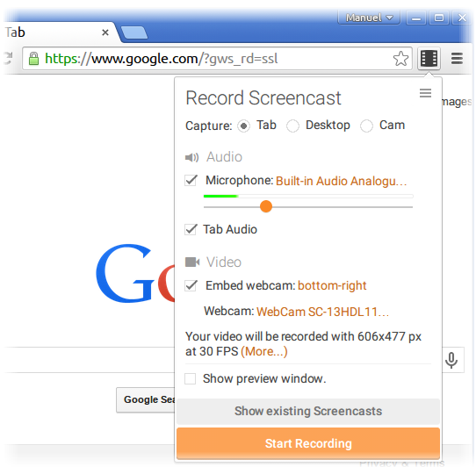The height and width of the screenshot is (467, 476).
Task: Bookmark page with the star icon
Action: pos(400,58)
